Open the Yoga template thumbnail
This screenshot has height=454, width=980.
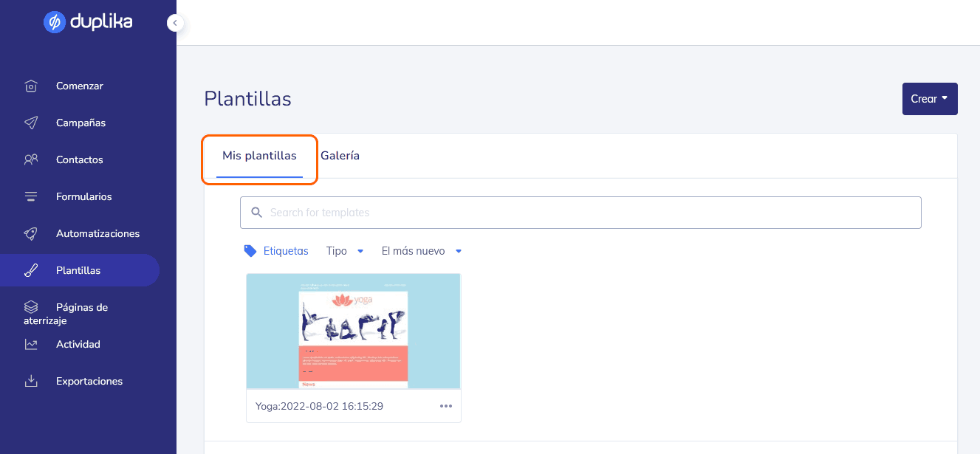pos(353,331)
